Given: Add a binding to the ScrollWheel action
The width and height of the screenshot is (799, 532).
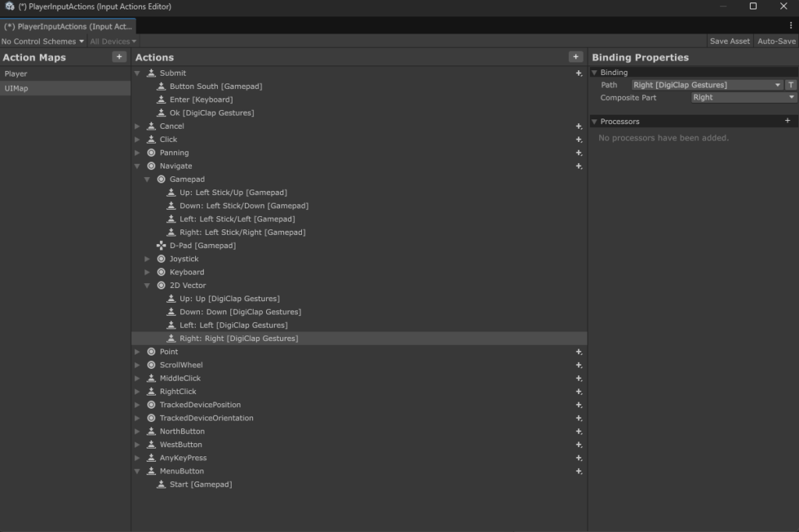Looking at the screenshot, I should (x=578, y=365).
